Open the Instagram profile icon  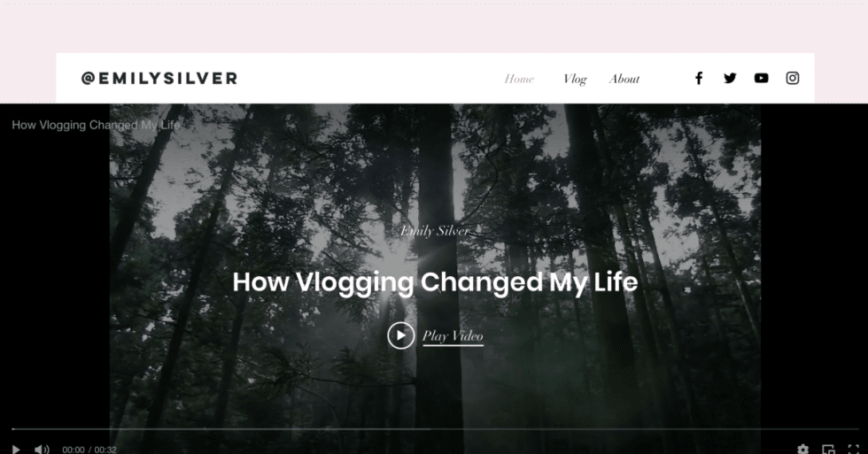pyautogui.click(x=793, y=79)
